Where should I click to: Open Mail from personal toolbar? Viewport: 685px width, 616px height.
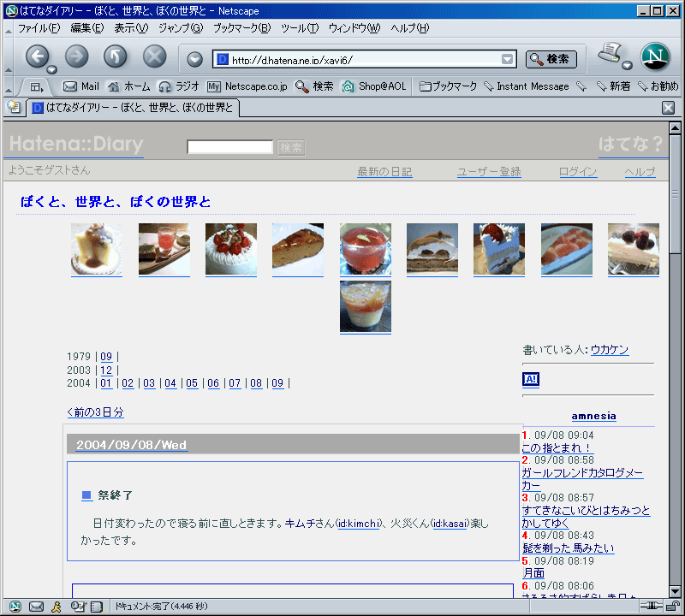tap(81, 86)
